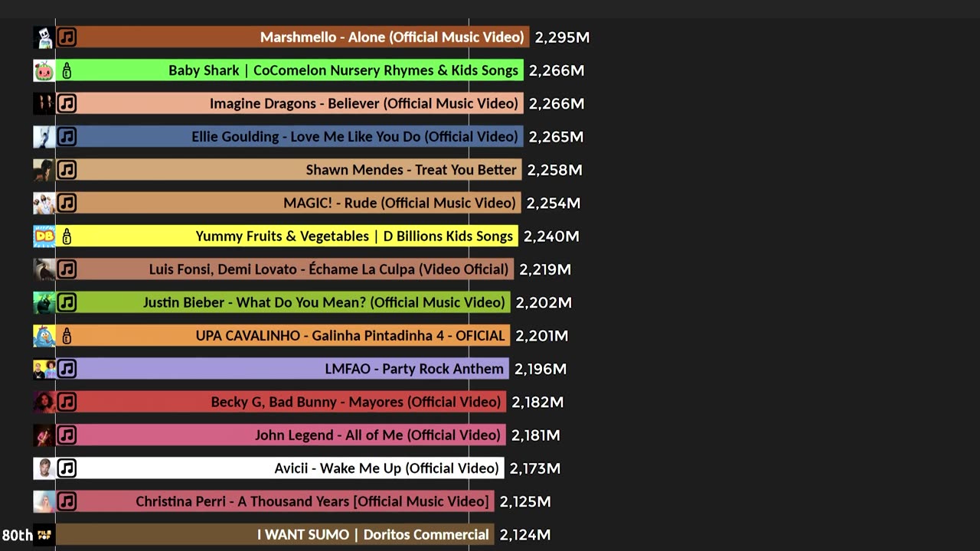Click the music note icon beside Imagine Dragons - Believer
The width and height of the screenshot is (980, 551).
[x=67, y=103]
